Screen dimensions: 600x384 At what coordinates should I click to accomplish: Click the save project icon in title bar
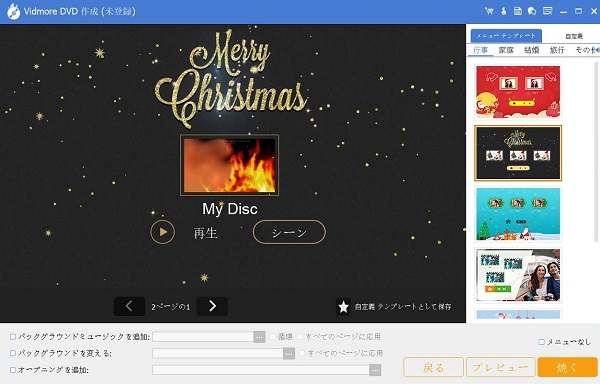point(518,11)
